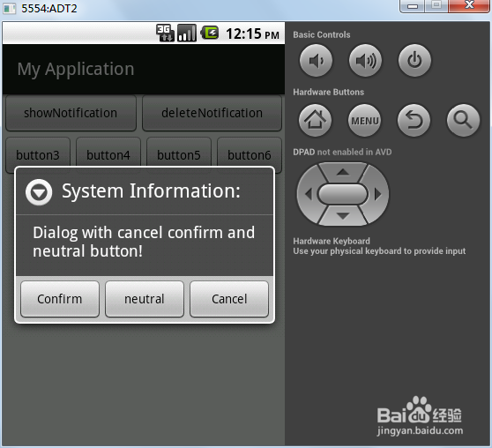
Task: Maximize the emulator window
Action: point(436,6)
